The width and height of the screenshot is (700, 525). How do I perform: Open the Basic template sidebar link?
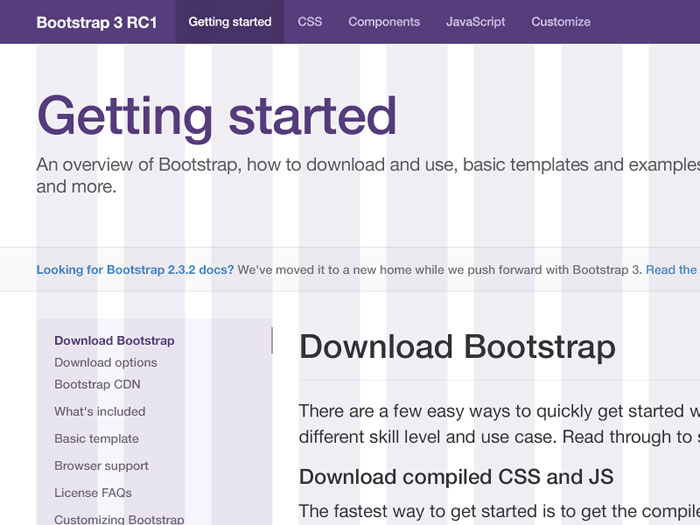pyautogui.click(x=96, y=438)
